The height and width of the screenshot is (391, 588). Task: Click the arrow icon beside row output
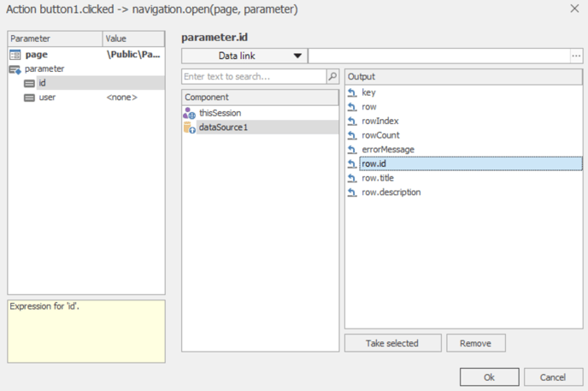pos(352,107)
